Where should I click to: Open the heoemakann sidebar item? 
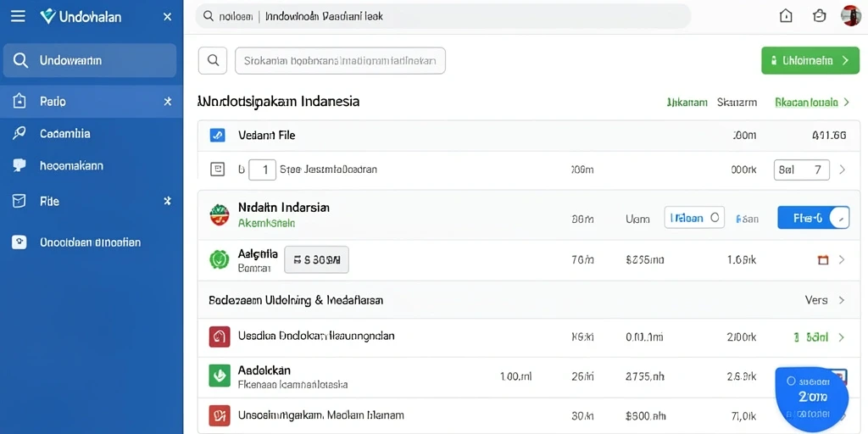(71, 165)
